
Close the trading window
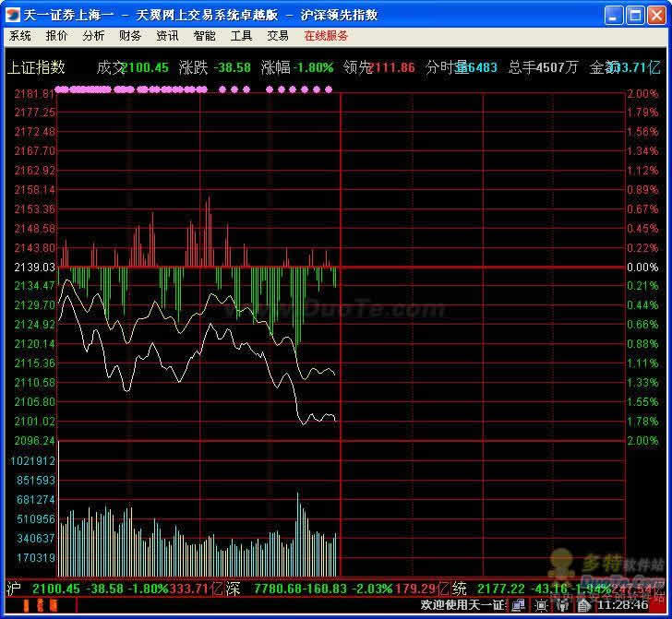tap(656, 16)
